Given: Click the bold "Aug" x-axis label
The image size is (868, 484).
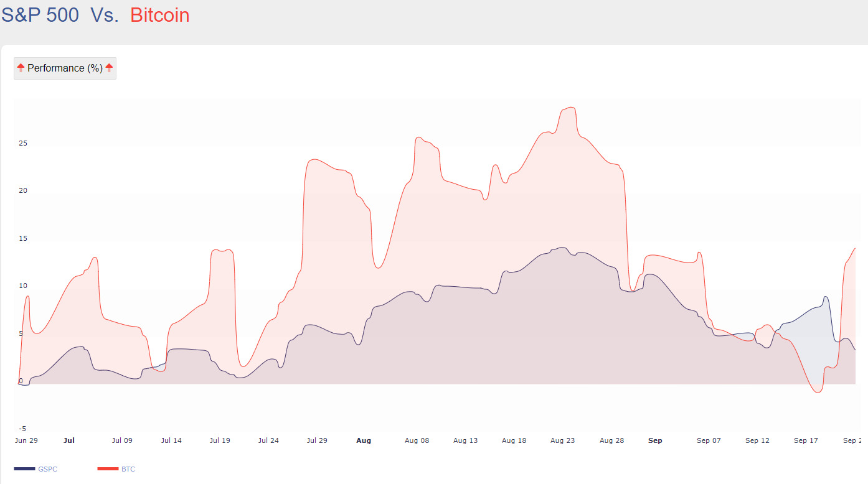Looking at the screenshot, I should pos(364,440).
